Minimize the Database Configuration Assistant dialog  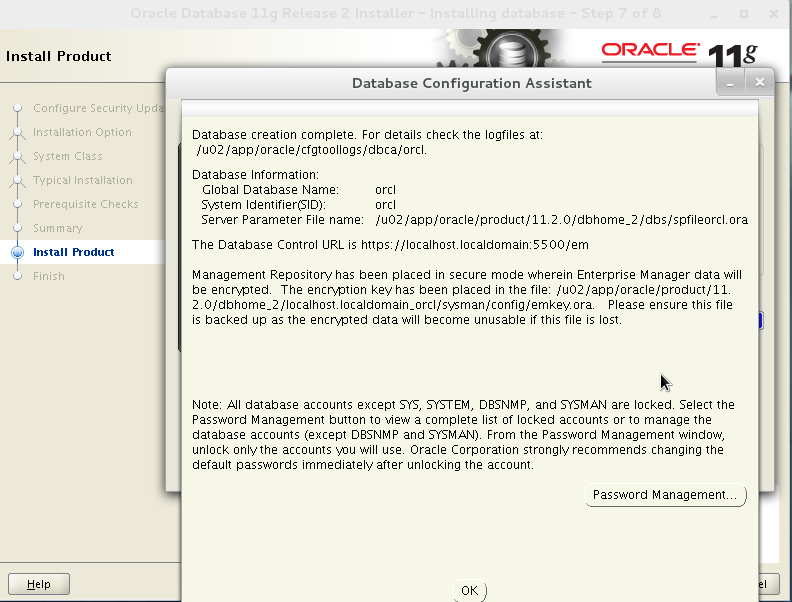coord(730,83)
